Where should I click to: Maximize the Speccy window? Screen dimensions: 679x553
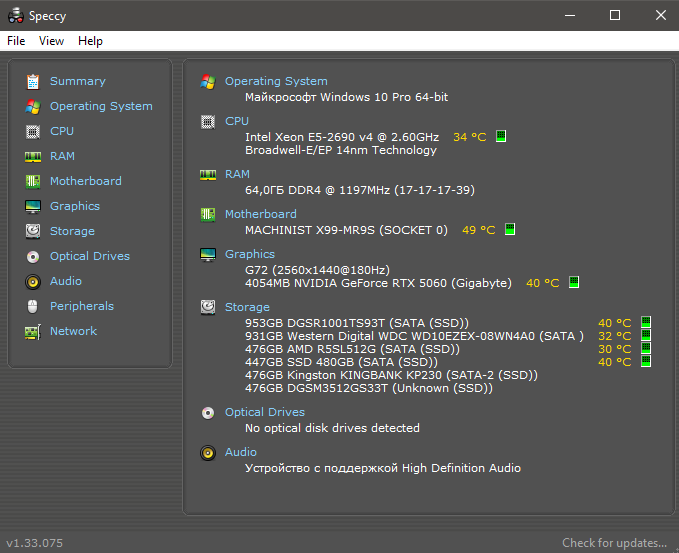pos(614,16)
